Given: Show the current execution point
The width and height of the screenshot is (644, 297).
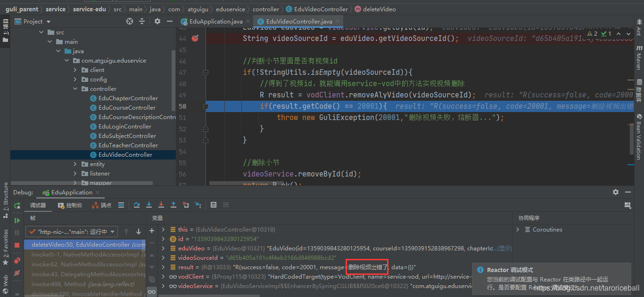Looking at the screenshot, I should (x=121, y=205).
